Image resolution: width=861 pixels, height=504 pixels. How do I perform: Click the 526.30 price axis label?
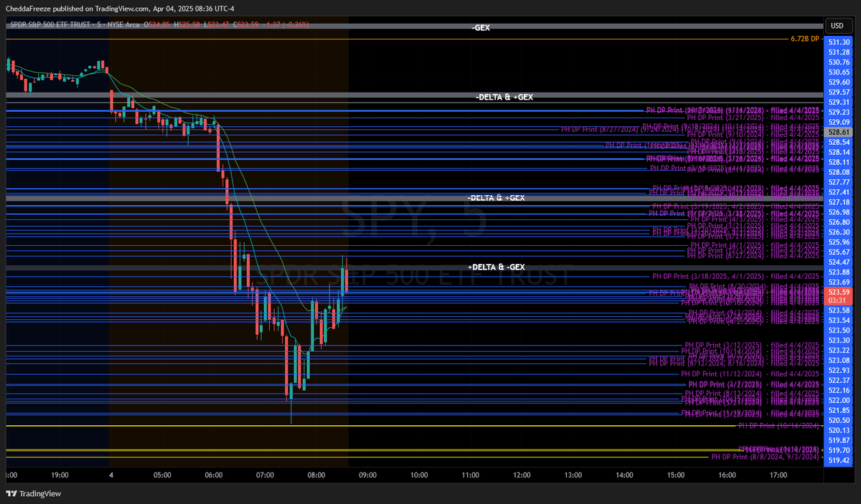[x=839, y=232]
